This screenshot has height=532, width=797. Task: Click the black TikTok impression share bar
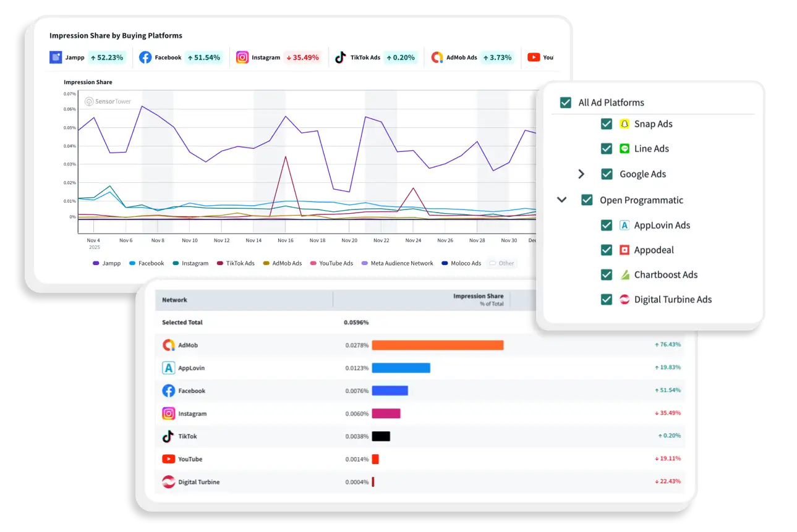[381, 436]
